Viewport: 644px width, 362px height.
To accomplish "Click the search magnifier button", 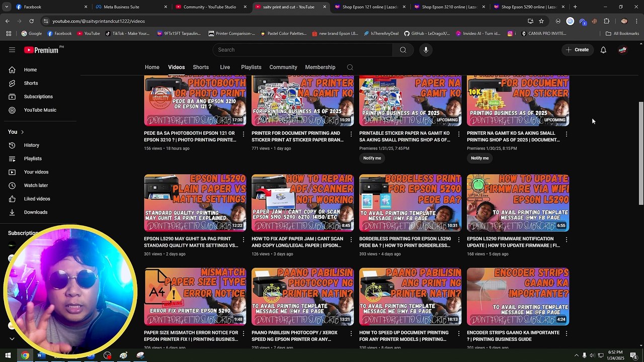I will [x=403, y=50].
